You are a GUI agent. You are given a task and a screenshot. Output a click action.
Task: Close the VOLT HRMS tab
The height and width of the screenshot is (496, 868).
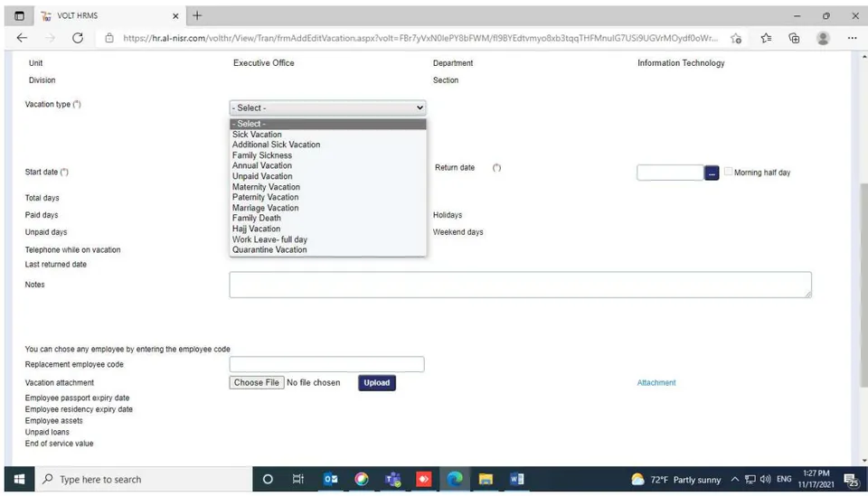pyautogui.click(x=175, y=16)
